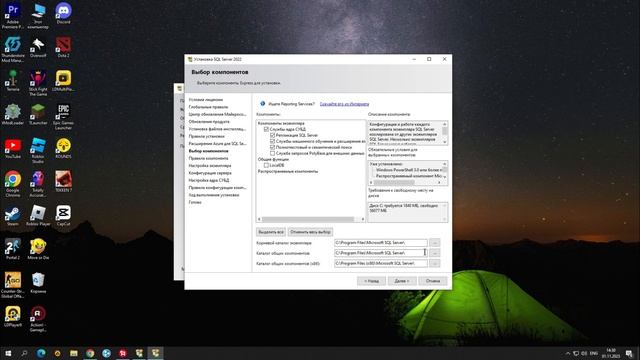640x360 pixels.
Task: Open the Discord desktop shortcut
Action: click(x=63, y=13)
